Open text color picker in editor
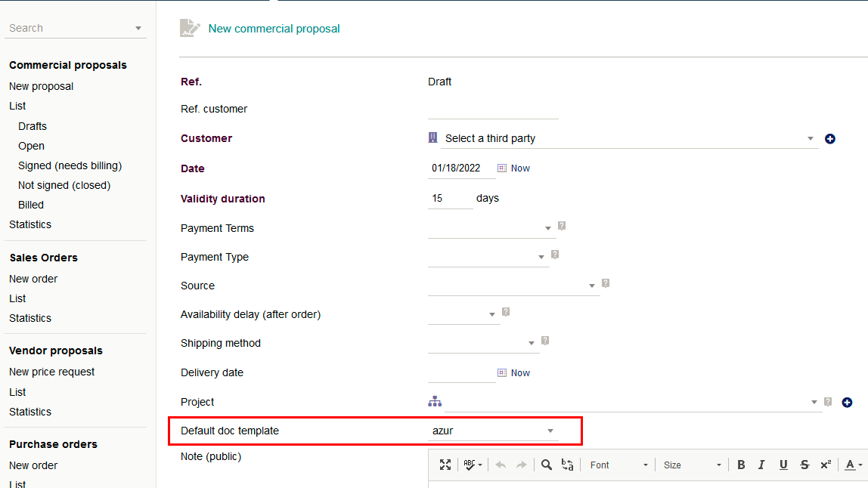868x488 pixels. pyautogui.click(x=853, y=465)
